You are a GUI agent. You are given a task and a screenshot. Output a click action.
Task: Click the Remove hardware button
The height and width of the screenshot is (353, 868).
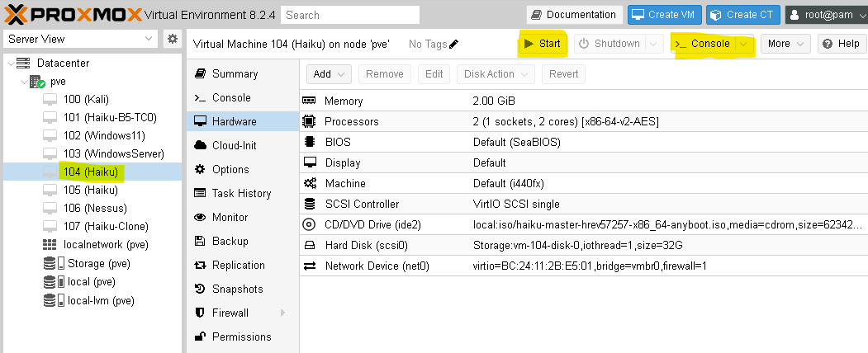pos(385,74)
